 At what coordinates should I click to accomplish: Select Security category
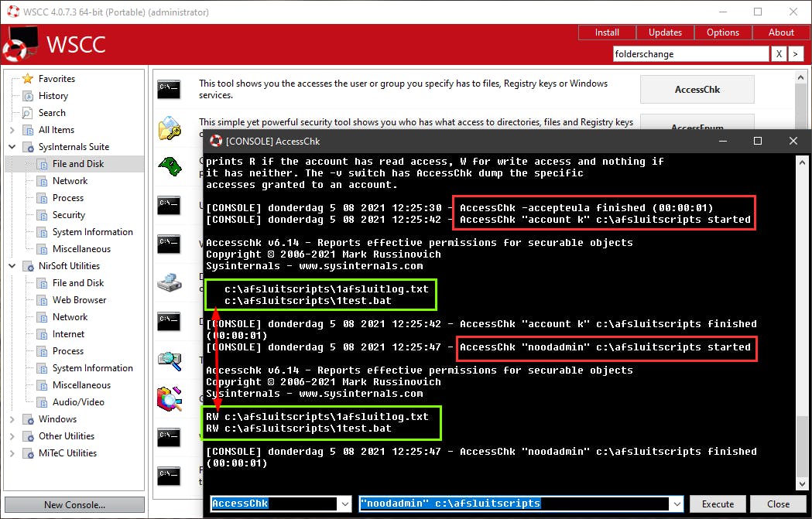pyautogui.click(x=68, y=215)
